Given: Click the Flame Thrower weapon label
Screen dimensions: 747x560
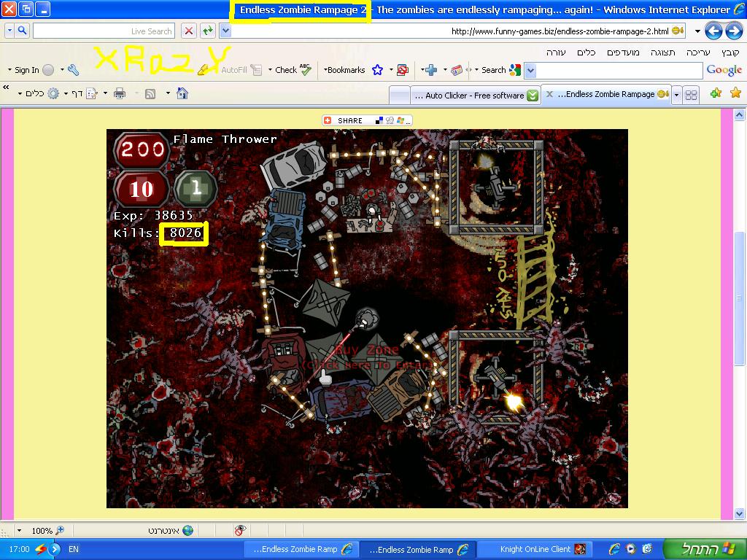Looking at the screenshot, I should (x=225, y=139).
